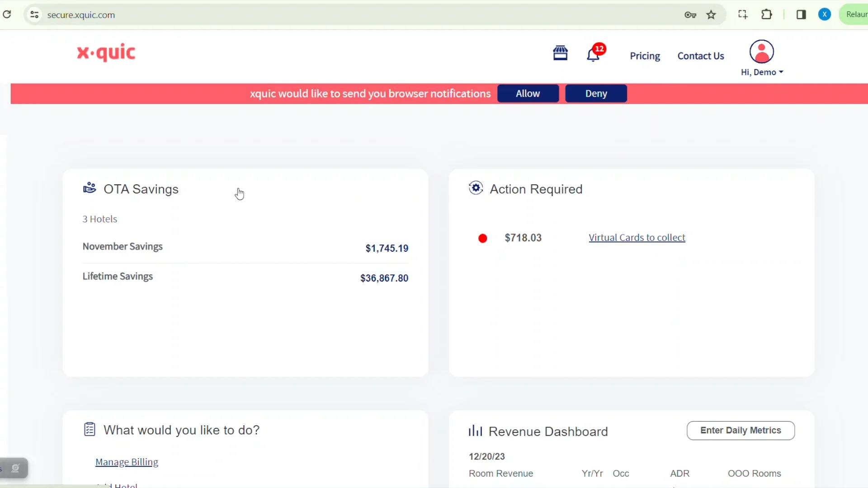Bookmark this page with the star icon
The image size is (868, 488).
pyautogui.click(x=711, y=14)
